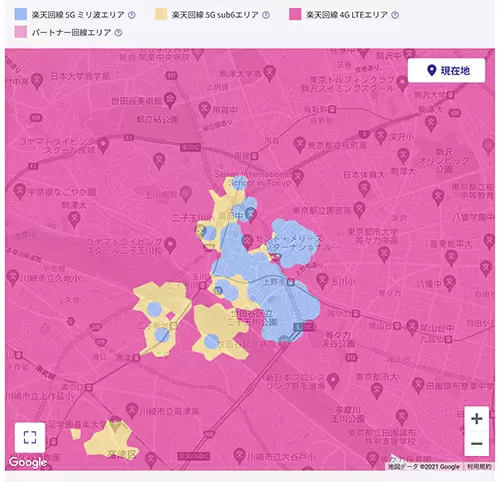The width and height of the screenshot is (500, 482).
Task: Click the Google logo on the map
Action: click(x=28, y=462)
